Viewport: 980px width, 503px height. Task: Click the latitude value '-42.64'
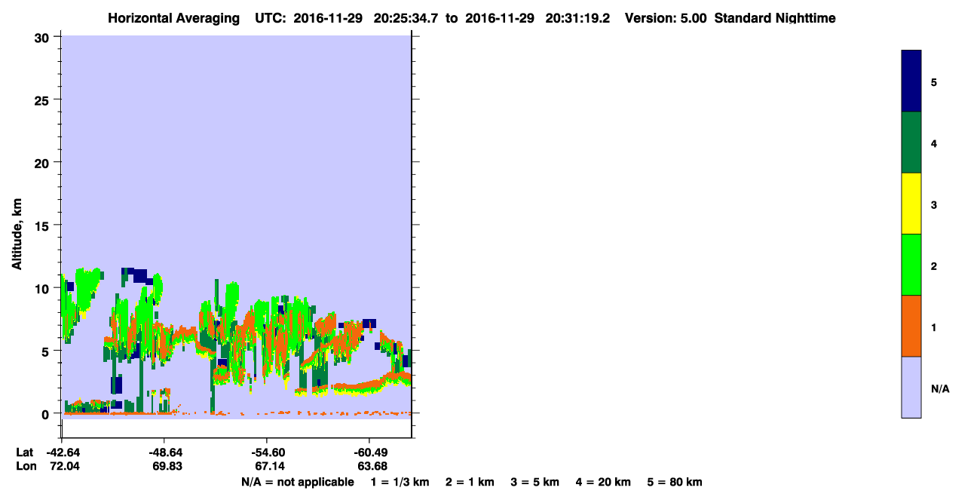point(62,452)
